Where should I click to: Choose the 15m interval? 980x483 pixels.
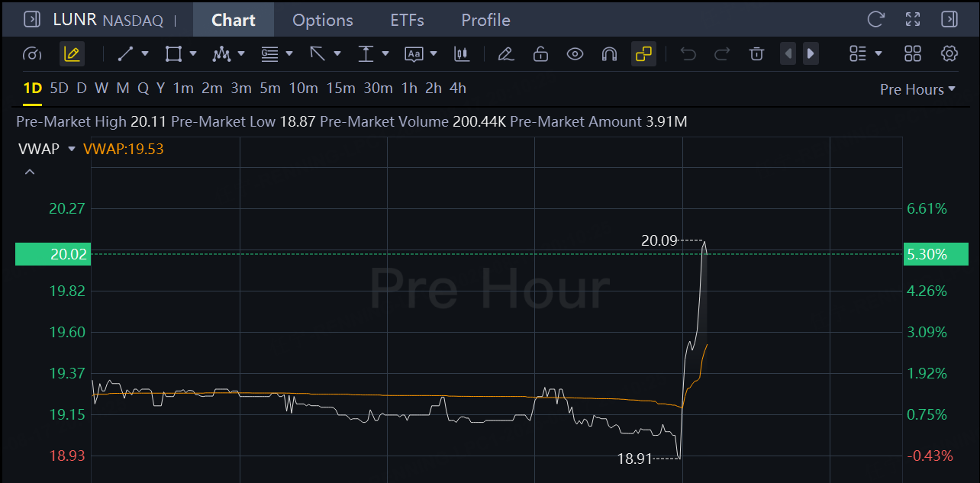pos(341,89)
